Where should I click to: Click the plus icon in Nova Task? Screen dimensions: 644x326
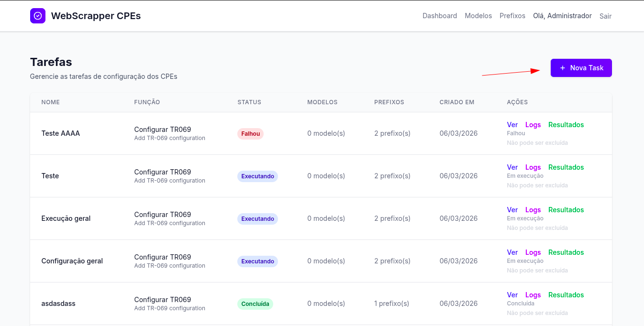pos(563,68)
